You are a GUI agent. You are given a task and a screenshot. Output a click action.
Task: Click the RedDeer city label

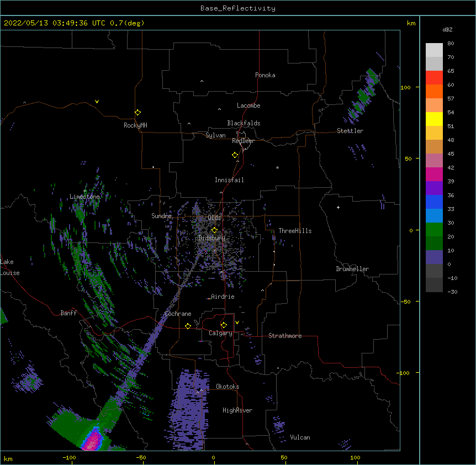coord(243,141)
